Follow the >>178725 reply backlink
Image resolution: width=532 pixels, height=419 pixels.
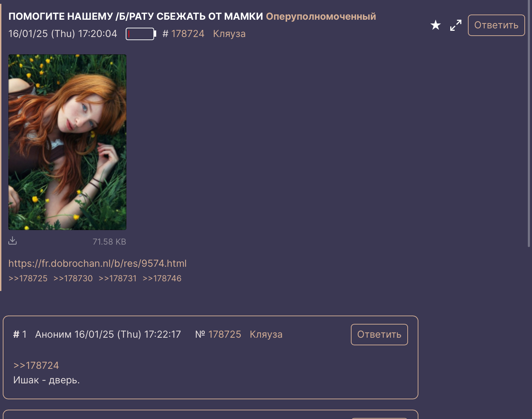(28, 279)
